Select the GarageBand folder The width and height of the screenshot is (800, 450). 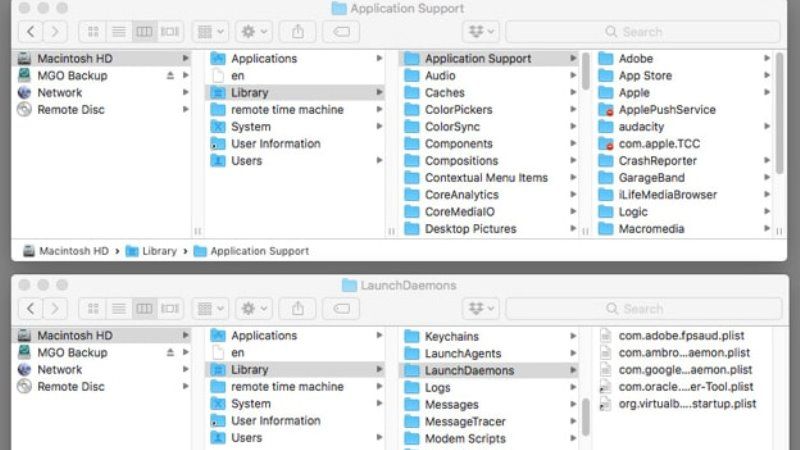point(684,178)
